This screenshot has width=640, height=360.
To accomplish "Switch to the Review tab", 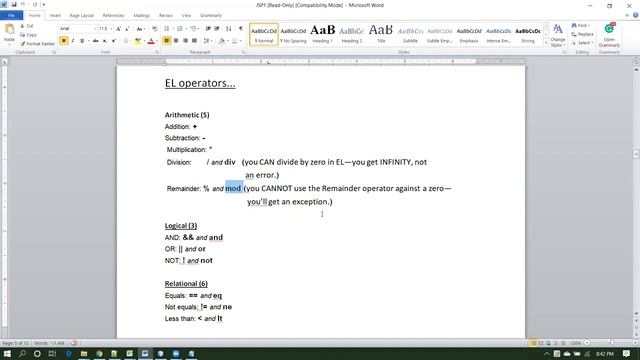I will pyautogui.click(x=166, y=16).
